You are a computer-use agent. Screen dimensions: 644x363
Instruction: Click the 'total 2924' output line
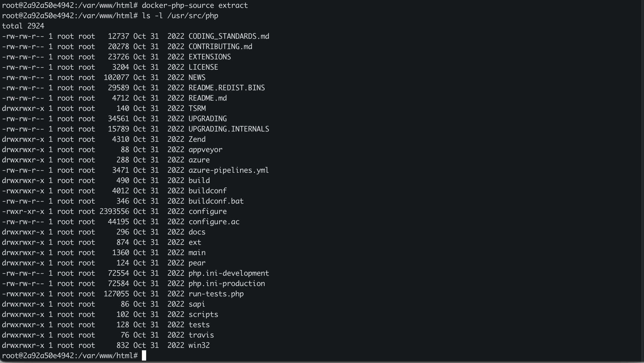pos(23,26)
